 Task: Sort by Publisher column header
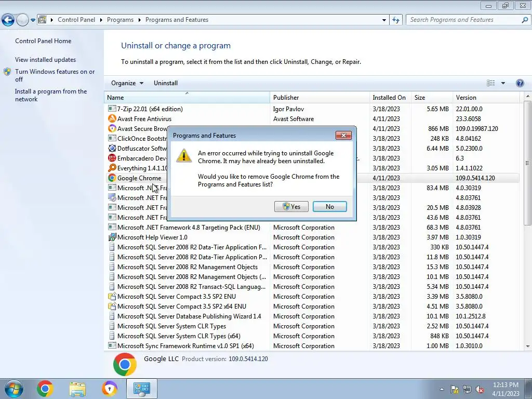(320, 97)
